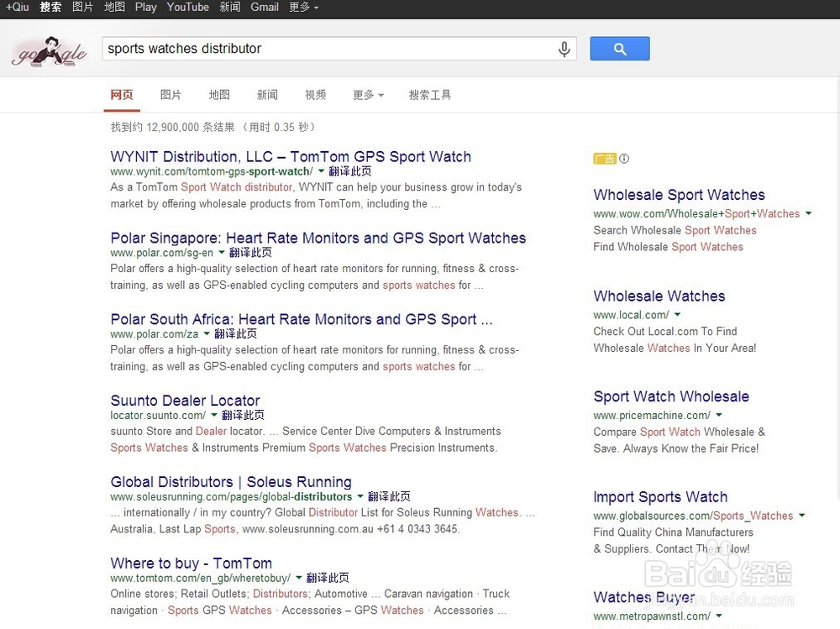Image resolution: width=840 pixels, height=629 pixels.
Task: Open Sport Watch Wholesale ad
Action: (671, 396)
